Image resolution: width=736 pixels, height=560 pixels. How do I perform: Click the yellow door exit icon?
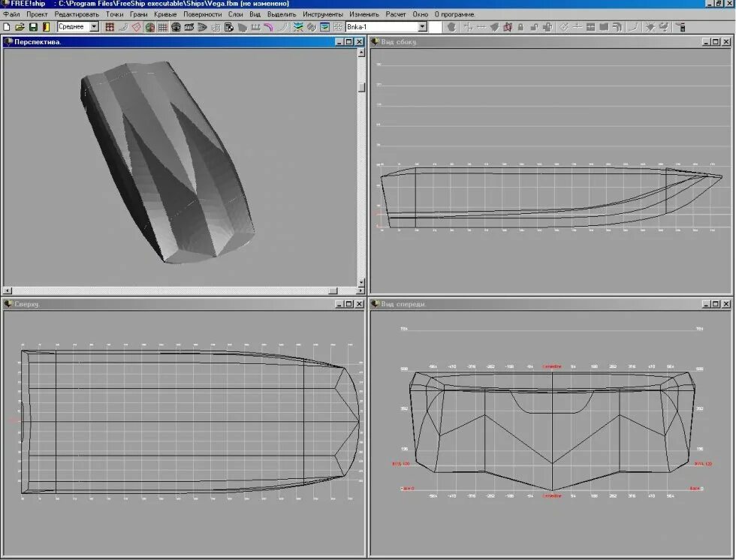[46, 27]
